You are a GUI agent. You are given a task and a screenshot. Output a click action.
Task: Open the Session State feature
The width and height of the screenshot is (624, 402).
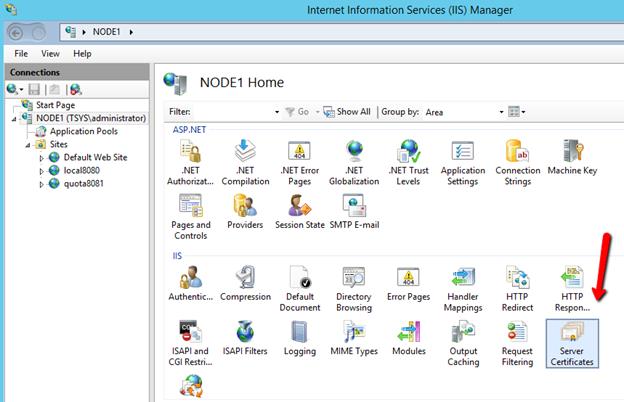pyautogui.click(x=300, y=212)
